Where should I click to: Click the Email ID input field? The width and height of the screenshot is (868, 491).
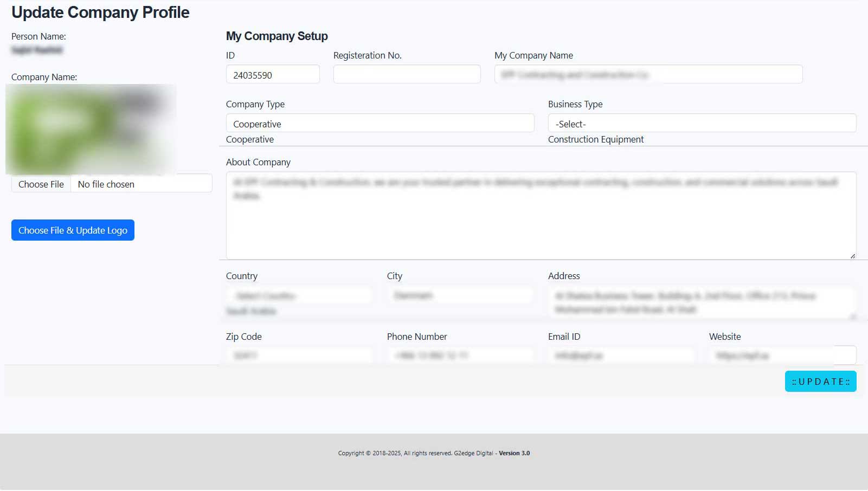tap(621, 356)
